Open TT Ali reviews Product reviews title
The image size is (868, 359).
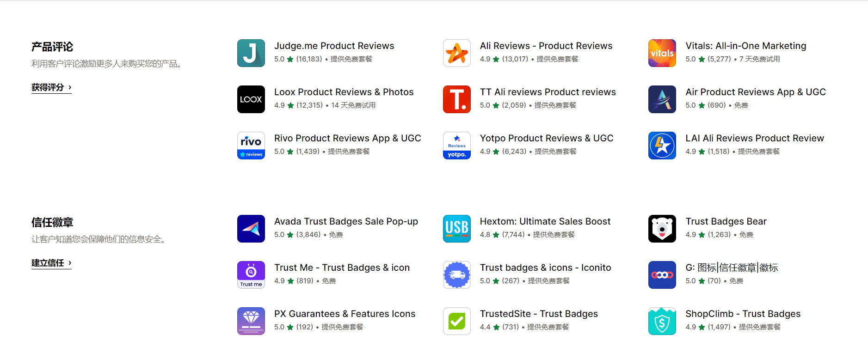tap(548, 92)
